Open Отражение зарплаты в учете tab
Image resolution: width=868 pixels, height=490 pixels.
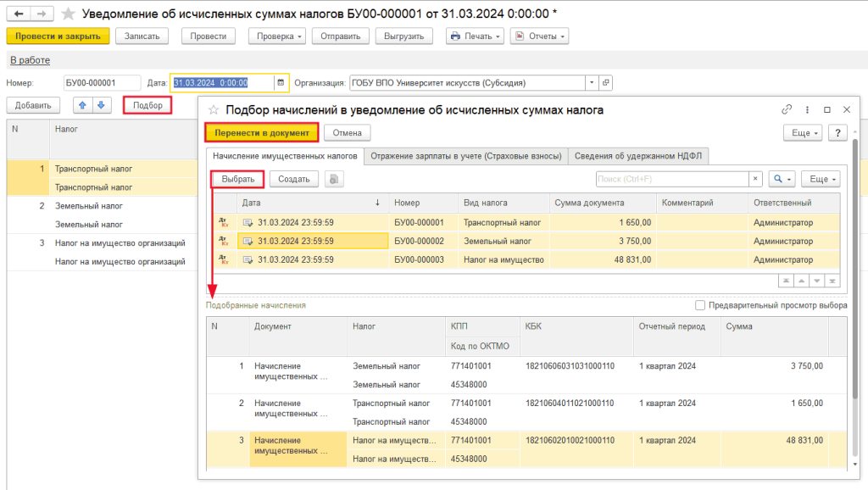click(x=465, y=156)
